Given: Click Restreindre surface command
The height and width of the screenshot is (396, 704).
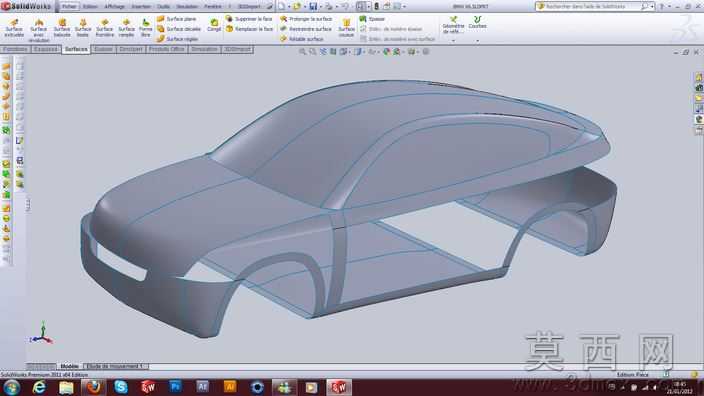Looking at the screenshot, I should tap(305, 29).
